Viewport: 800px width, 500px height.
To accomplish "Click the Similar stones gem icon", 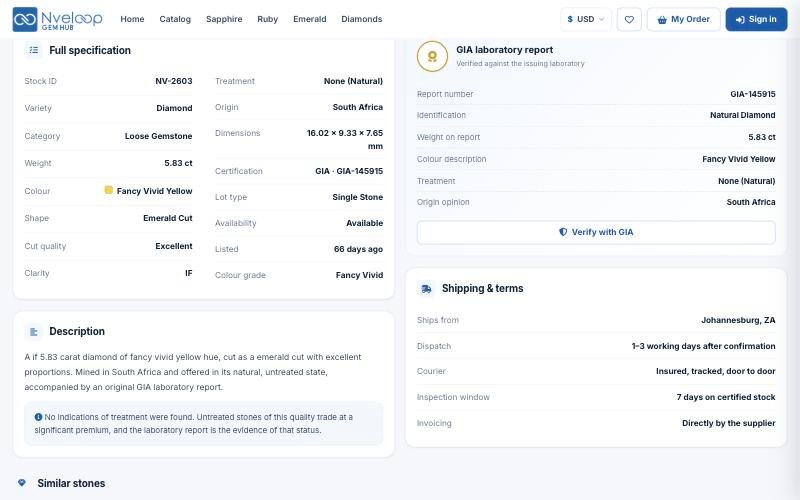I will click(x=21, y=483).
